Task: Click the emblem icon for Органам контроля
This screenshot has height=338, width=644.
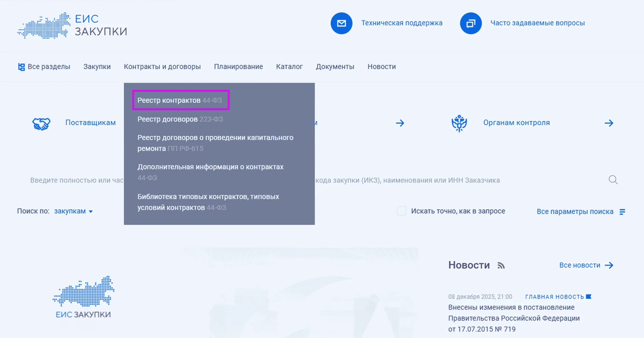Action: tap(459, 123)
